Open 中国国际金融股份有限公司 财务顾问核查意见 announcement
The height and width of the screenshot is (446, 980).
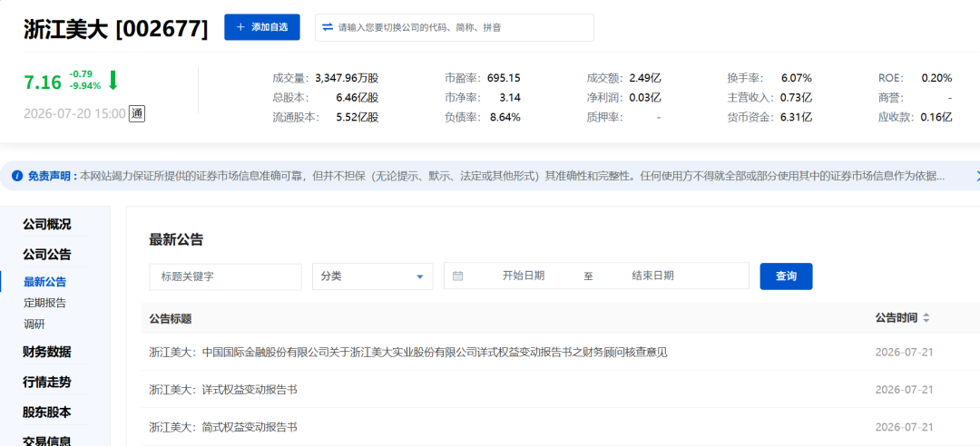408,352
